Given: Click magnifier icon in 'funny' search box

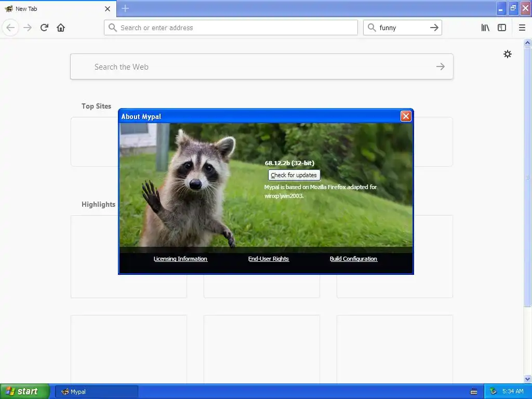Looking at the screenshot, I should [x=372, y=28].
